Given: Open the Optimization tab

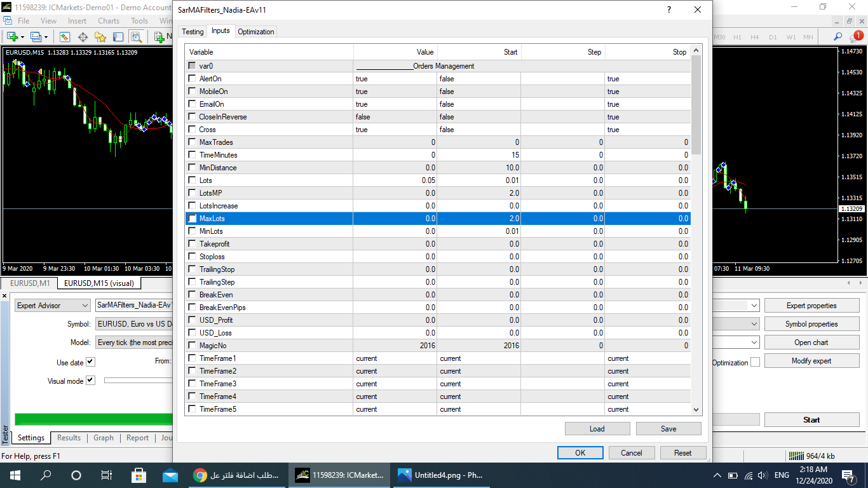Looking at the screenshot, I should pyautogui.click(x=255, y=32).
